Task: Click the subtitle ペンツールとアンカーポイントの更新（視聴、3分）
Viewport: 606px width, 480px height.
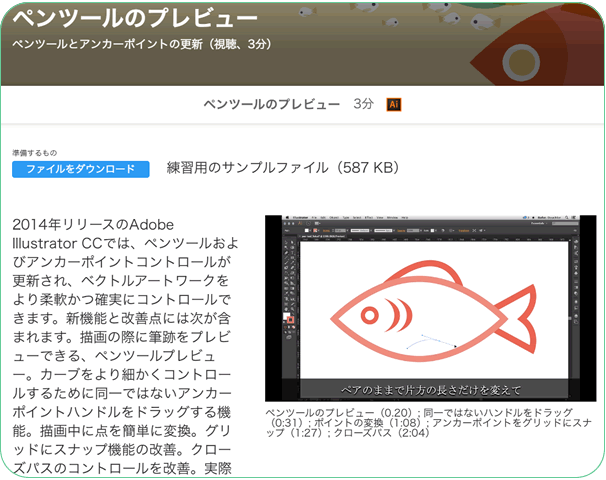Action: pyautogui.click(x=143, y=44)
